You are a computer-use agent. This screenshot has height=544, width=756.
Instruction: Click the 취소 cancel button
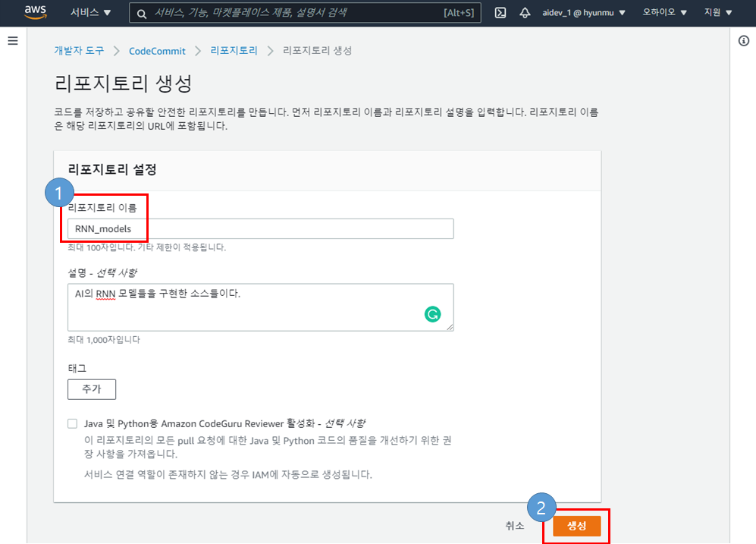tap(514, 526)
